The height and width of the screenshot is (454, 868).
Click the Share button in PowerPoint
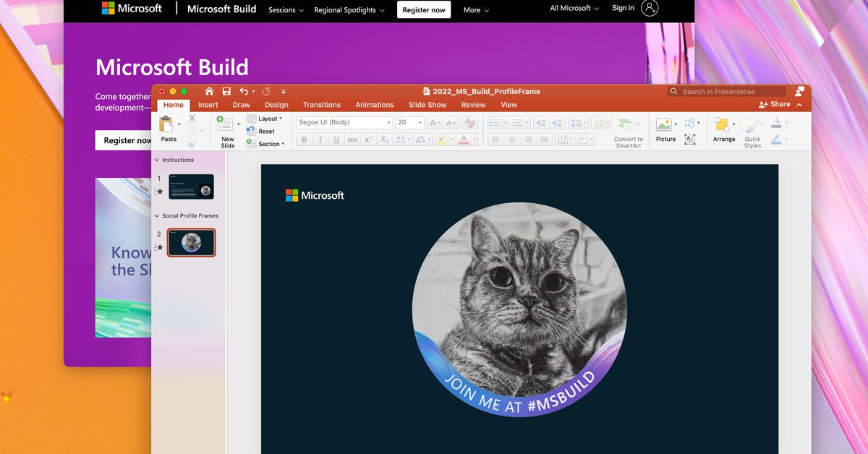point(775,104)
